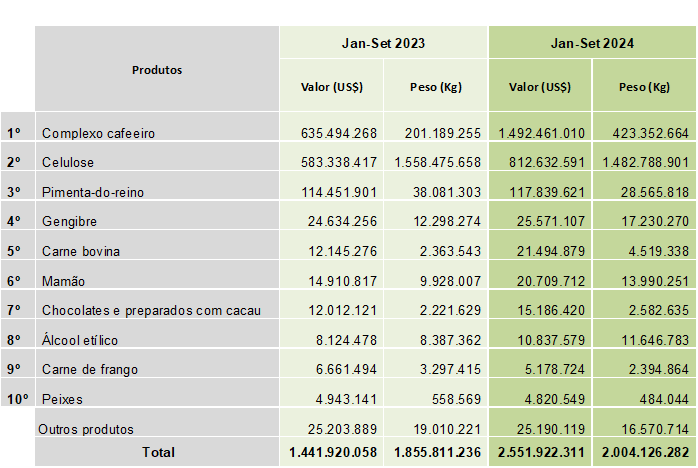Select the Jan-Set 2023 header cell

coord(383,43)
